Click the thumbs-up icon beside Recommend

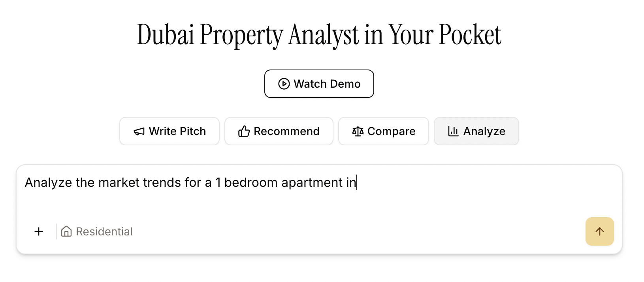click(x=244, y=131)
